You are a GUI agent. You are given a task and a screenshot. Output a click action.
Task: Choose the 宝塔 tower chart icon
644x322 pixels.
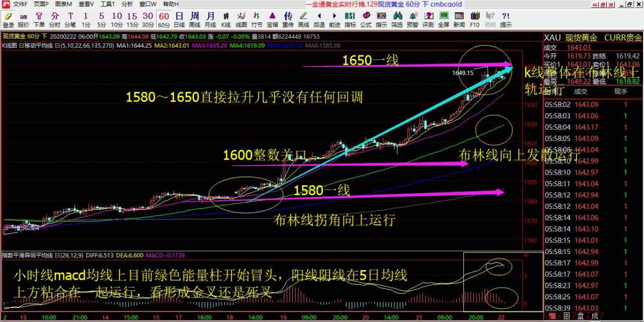click(273, 20)
